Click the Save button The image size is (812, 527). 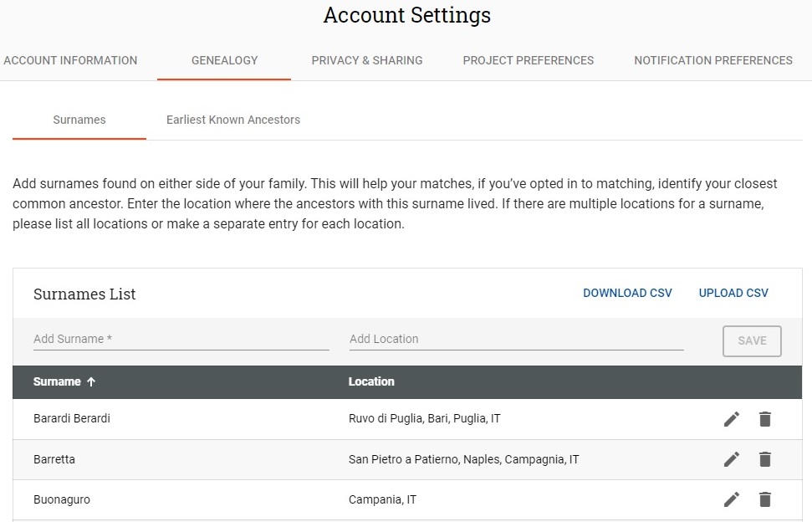click(x=752, y=341)
